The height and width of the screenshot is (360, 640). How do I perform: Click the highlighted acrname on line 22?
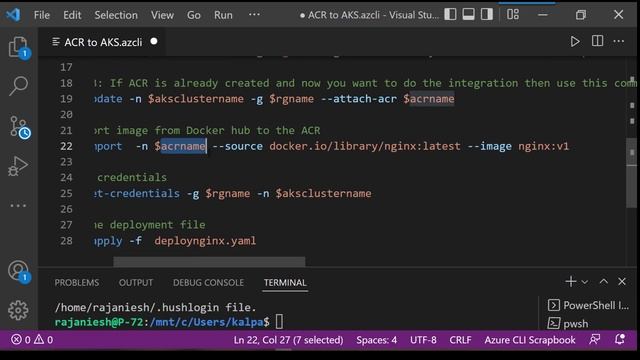click(x=183, y=146)
